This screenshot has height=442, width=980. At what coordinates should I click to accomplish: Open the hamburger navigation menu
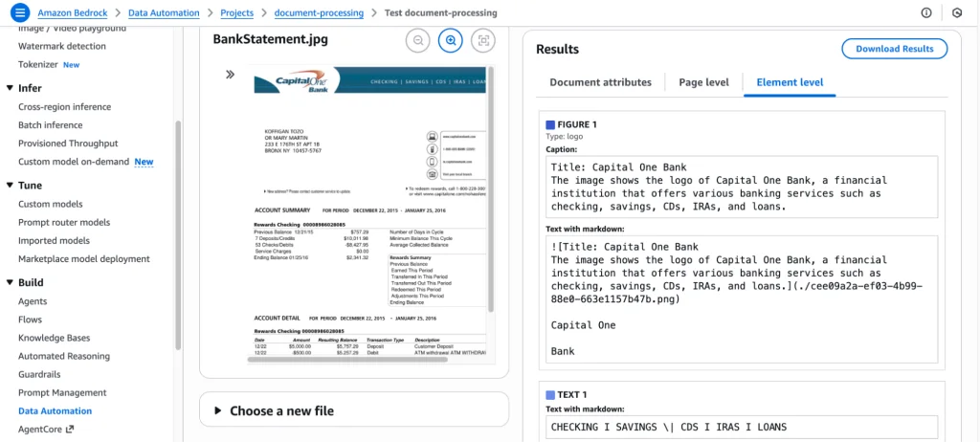coord(20,12)
